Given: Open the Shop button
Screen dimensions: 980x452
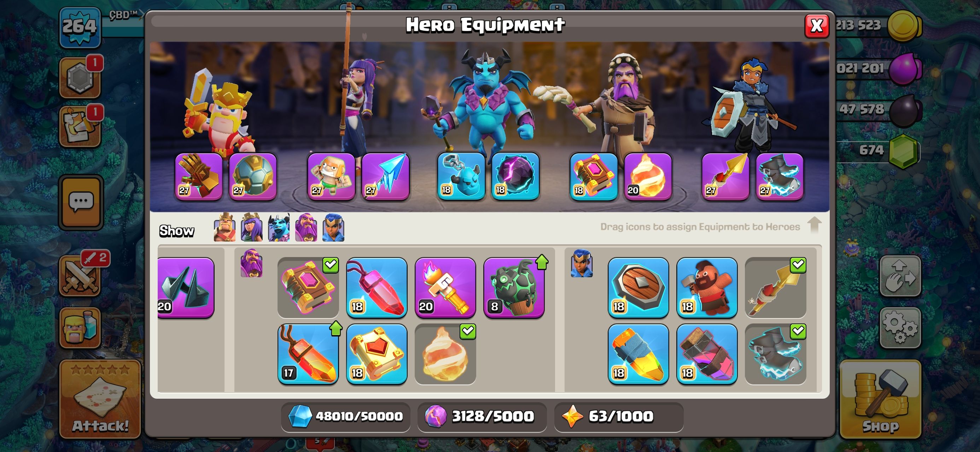Looking at the screenshot, I should click(880, 399).
